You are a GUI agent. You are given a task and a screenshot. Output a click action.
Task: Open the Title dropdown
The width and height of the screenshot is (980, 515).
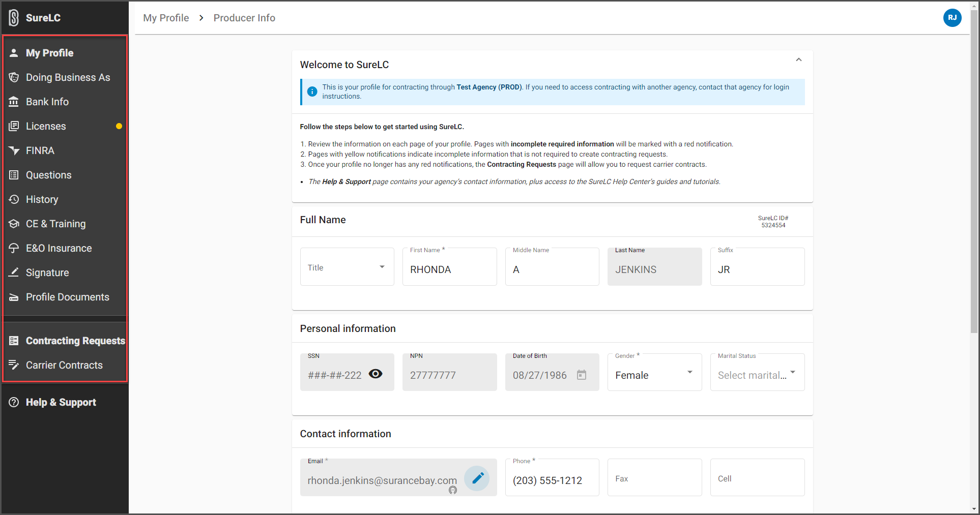[x=347, y=267]
